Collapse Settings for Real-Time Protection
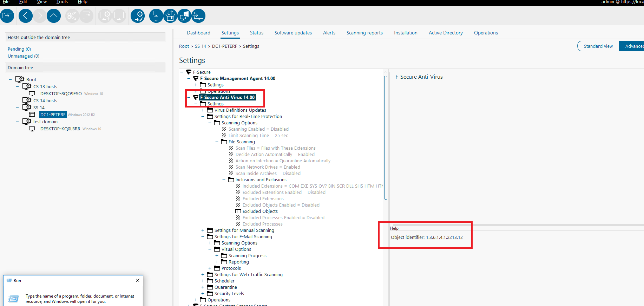The width and height of the screenshot is (644, 306). click(203, 116)
